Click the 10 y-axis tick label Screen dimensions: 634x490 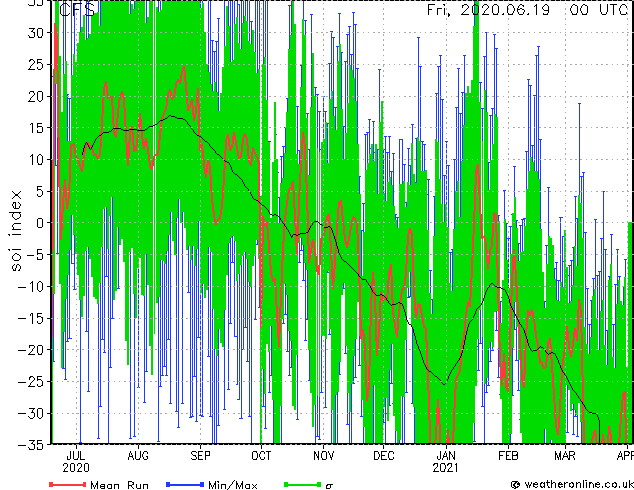click(x=36, y=160)
